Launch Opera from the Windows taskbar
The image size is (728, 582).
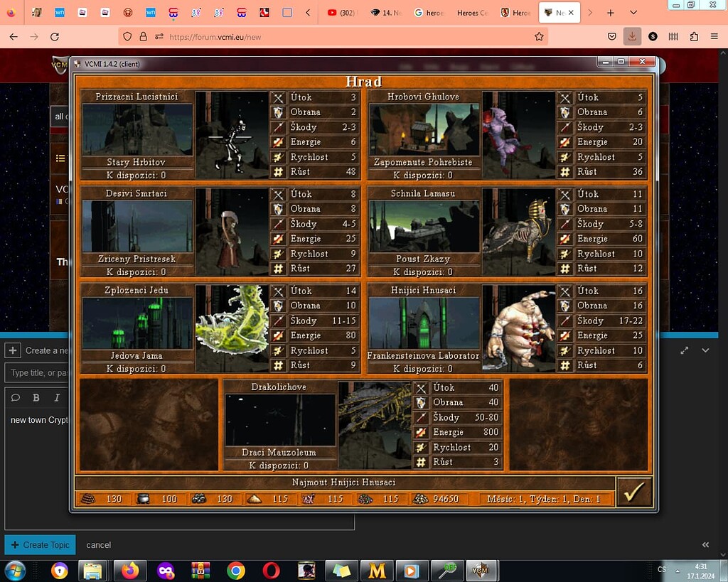click(271, 570)
